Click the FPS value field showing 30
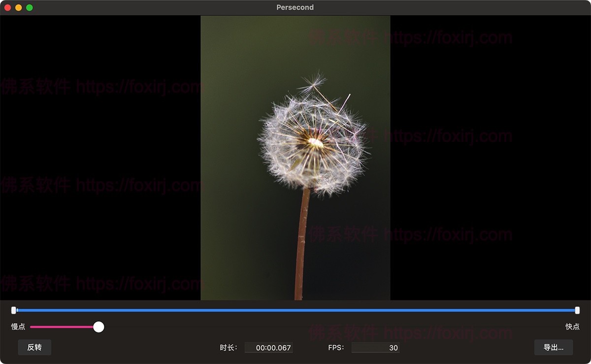Screen dimensions: 591x364 375,347
